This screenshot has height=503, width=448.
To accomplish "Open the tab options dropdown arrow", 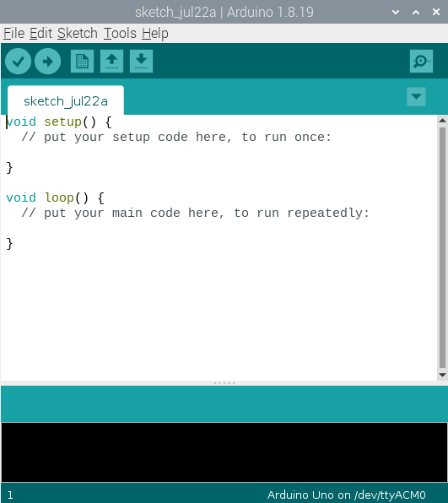I will coord(416,96).
